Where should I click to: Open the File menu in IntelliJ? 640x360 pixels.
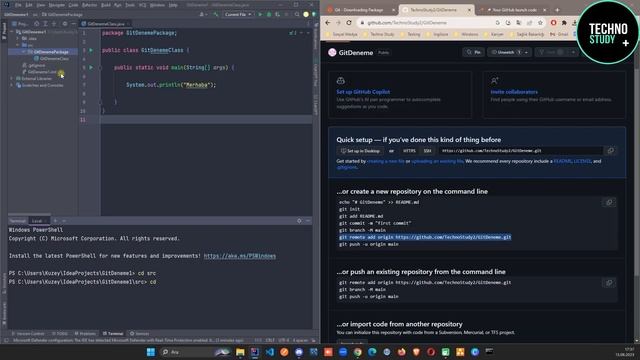click(18, 5)
